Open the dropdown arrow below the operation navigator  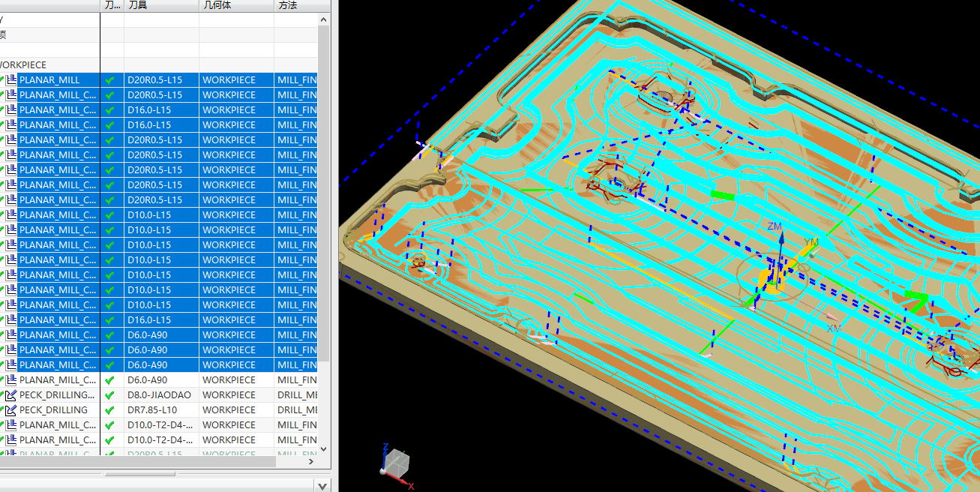point(323,486)
